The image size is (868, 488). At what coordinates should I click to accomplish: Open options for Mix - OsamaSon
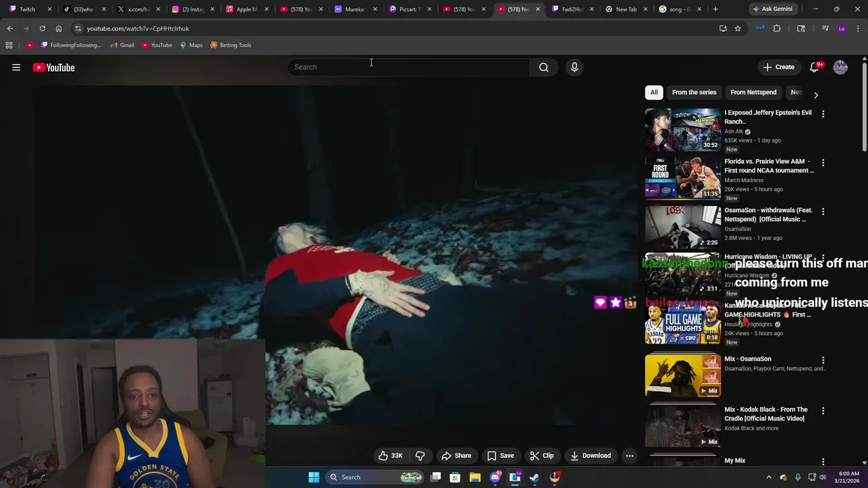pos(823,360)
